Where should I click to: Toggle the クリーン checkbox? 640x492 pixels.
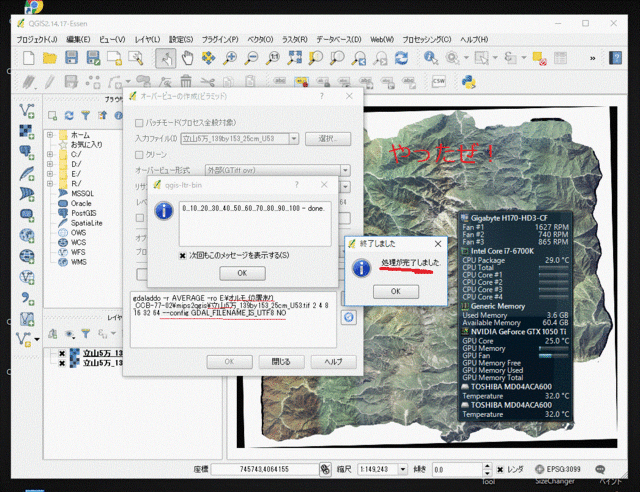tap(139, 155)
